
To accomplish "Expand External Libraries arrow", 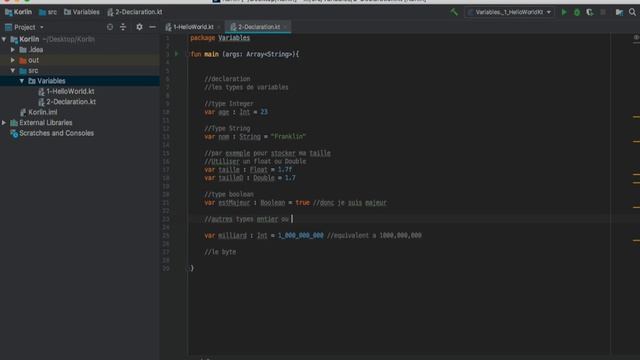I will click(4, 122).
